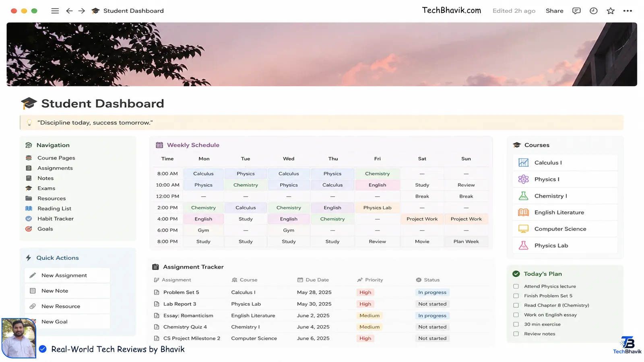Favorite the page with star icon
644x362 pixels.
point(611,11)
